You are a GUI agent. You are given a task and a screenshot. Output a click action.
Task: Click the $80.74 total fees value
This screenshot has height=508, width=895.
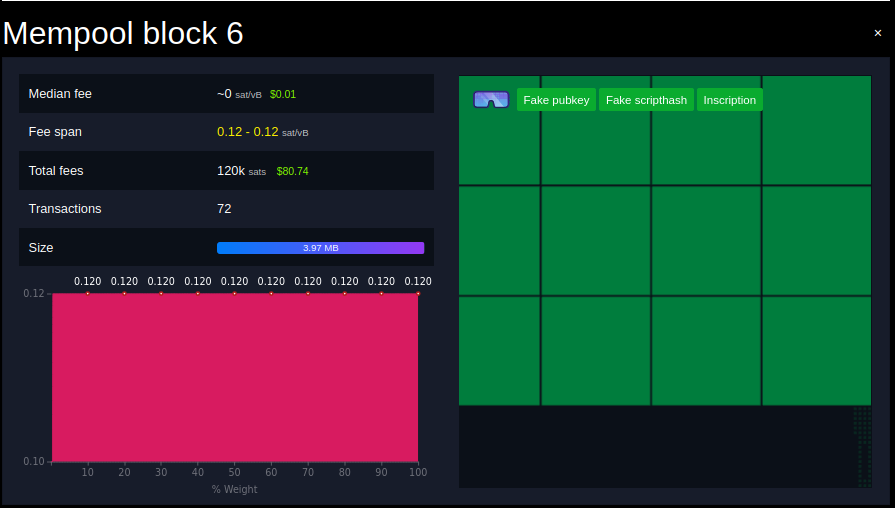point(292,171)
